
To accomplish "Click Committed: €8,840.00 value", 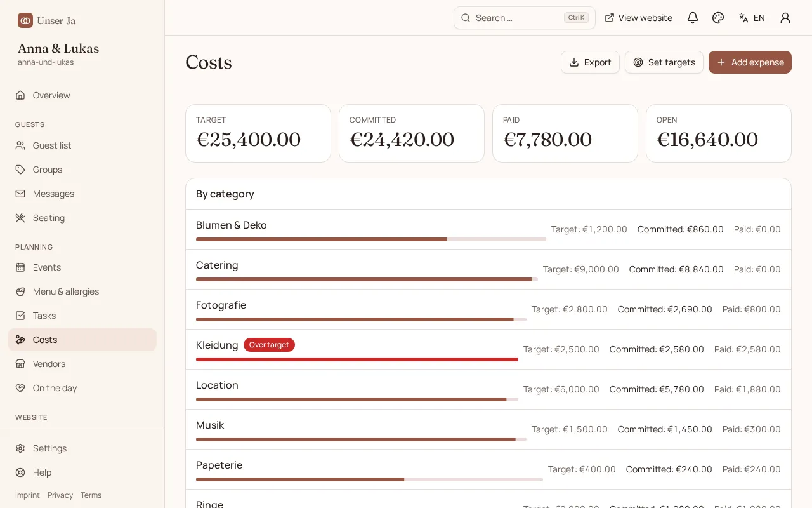I will [676, 269].
